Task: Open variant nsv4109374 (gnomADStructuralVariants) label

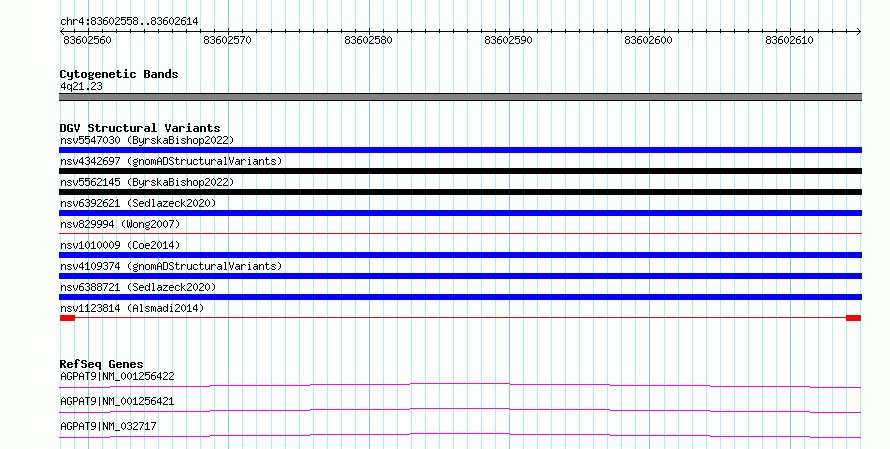Action: pyautogui.click(x=171, y=266)
